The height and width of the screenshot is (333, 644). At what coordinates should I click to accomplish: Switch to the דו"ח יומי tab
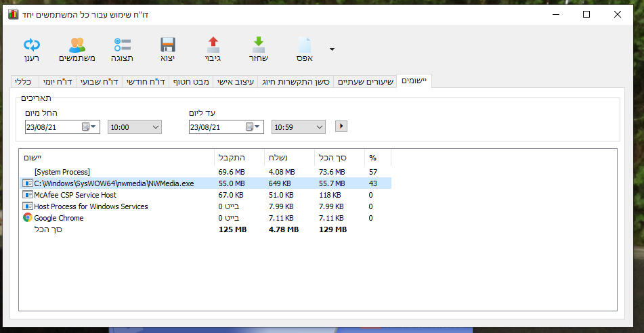click(57, 82)
